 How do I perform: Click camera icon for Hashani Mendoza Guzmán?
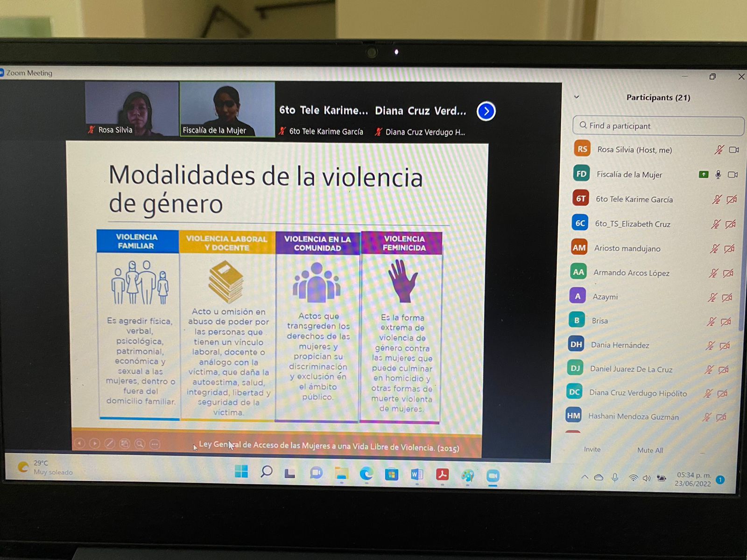pos(721,417)
